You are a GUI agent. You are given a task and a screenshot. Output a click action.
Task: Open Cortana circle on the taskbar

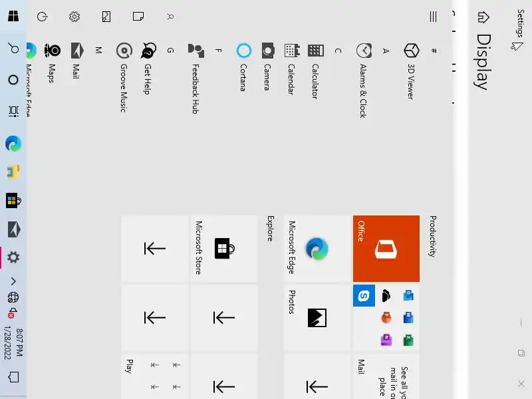tap(13, 80)
